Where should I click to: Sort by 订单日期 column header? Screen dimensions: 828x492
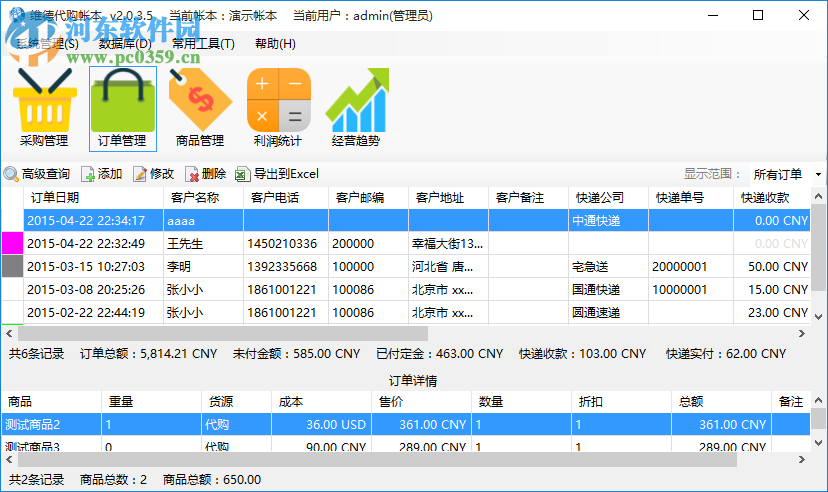(93, 198)
